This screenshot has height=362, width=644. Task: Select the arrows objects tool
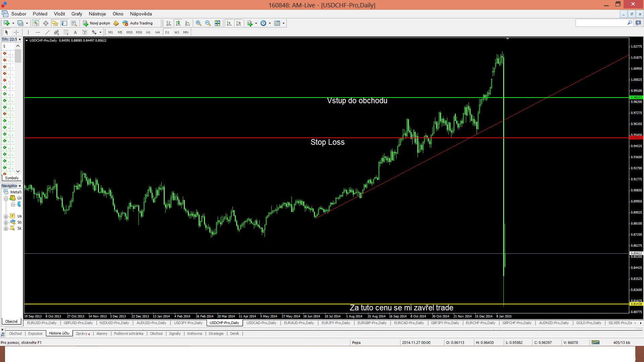94,32
